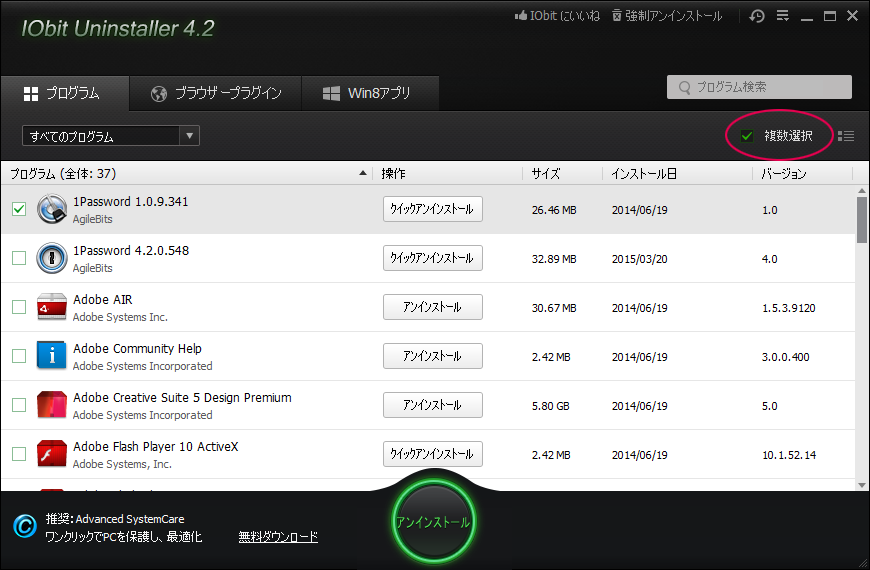Open the 無料ダウンロード link
870x570 pixels.
click(x=278, y=537)
